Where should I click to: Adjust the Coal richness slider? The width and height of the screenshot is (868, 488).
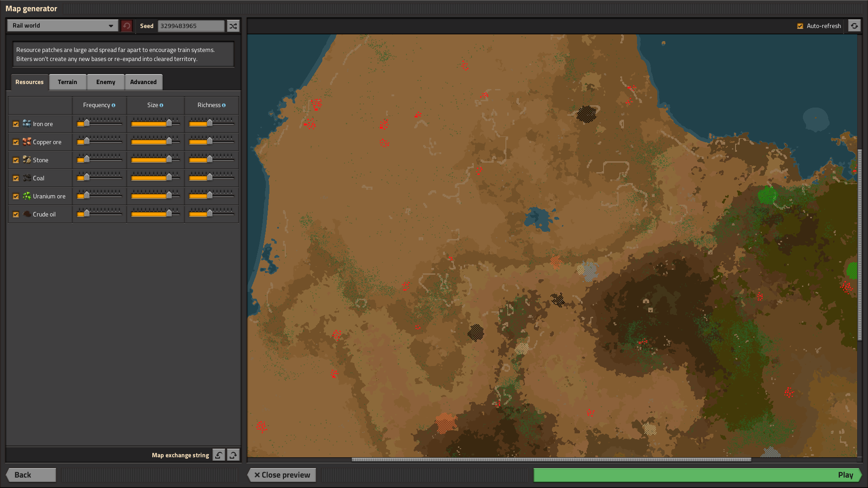pyautogui.click(x=212, y=178)
